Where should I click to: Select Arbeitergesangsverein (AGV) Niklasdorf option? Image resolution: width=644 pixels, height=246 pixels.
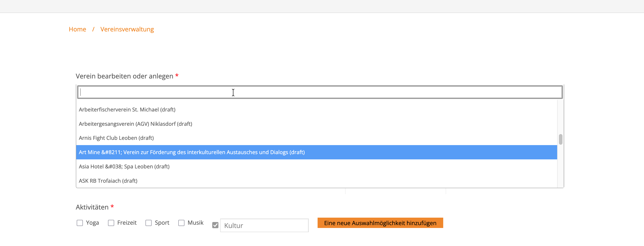135,124
